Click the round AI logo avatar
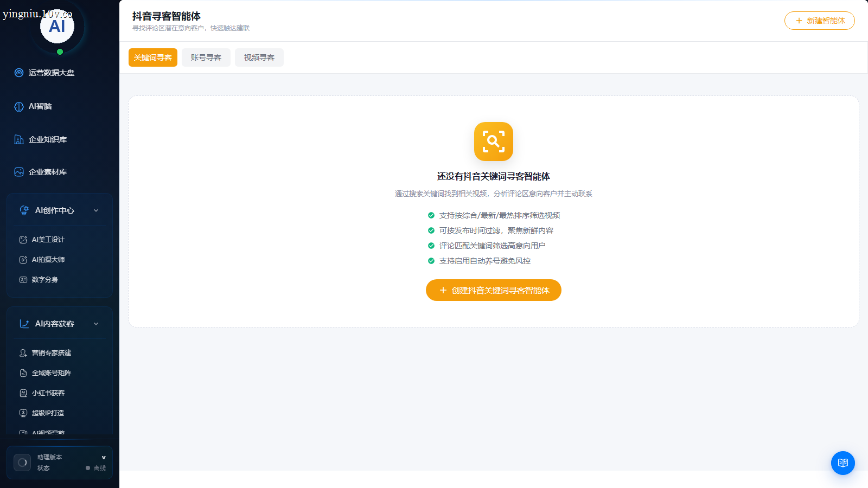This screenshot has height=488, width=868. [57, 26]
